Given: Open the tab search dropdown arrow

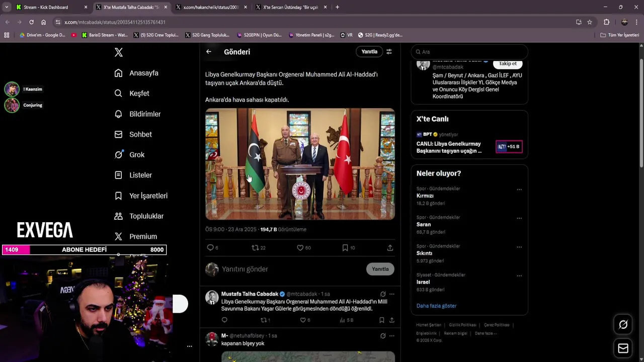Looking at the screenshot, I should [x=6, y=7].
